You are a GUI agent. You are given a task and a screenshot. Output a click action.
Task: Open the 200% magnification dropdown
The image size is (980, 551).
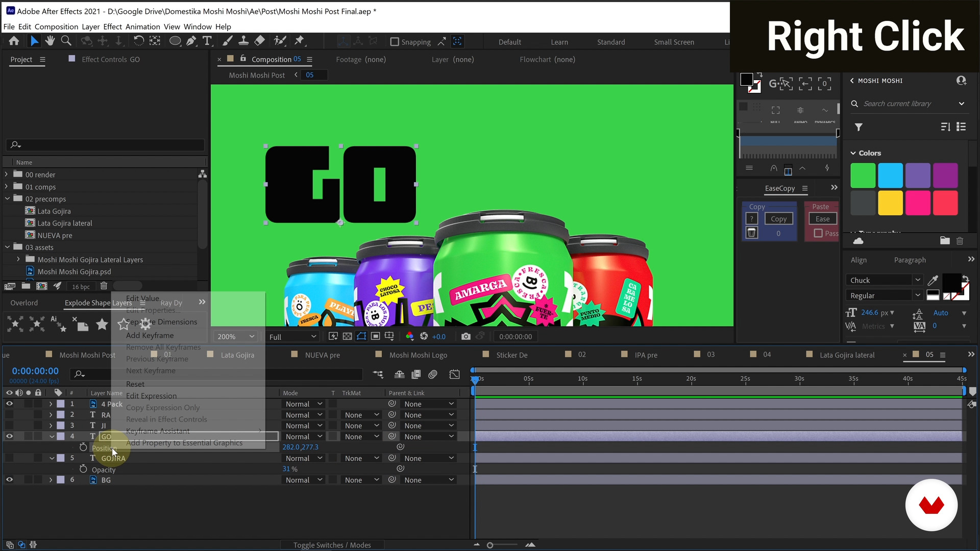tap(235, 337)
